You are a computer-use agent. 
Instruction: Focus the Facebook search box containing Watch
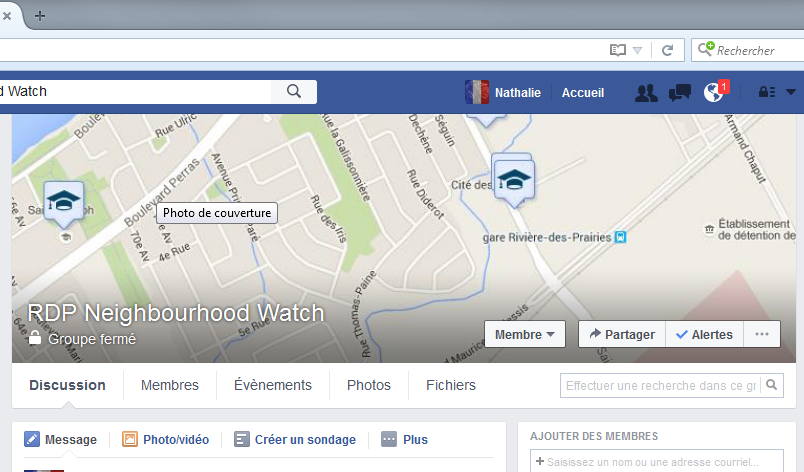coord(135,91)
